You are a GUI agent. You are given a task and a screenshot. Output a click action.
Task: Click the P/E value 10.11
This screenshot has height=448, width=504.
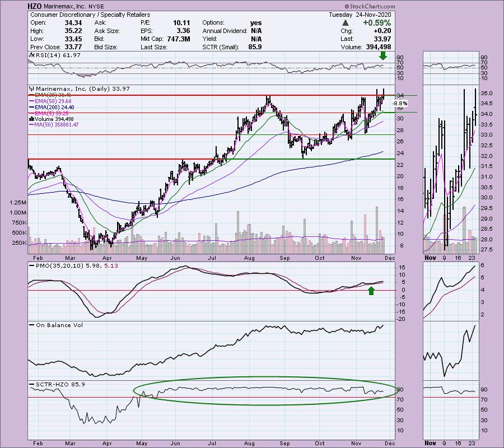(x=181, y=23)
